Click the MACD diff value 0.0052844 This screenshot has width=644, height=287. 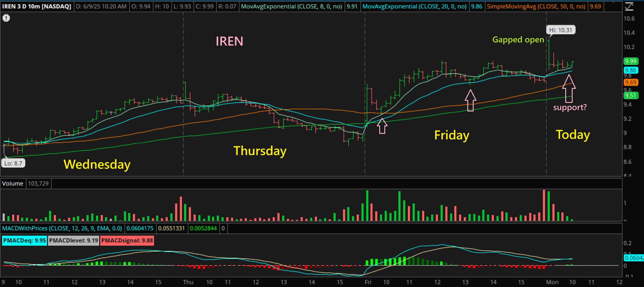(x=203, y=228)
